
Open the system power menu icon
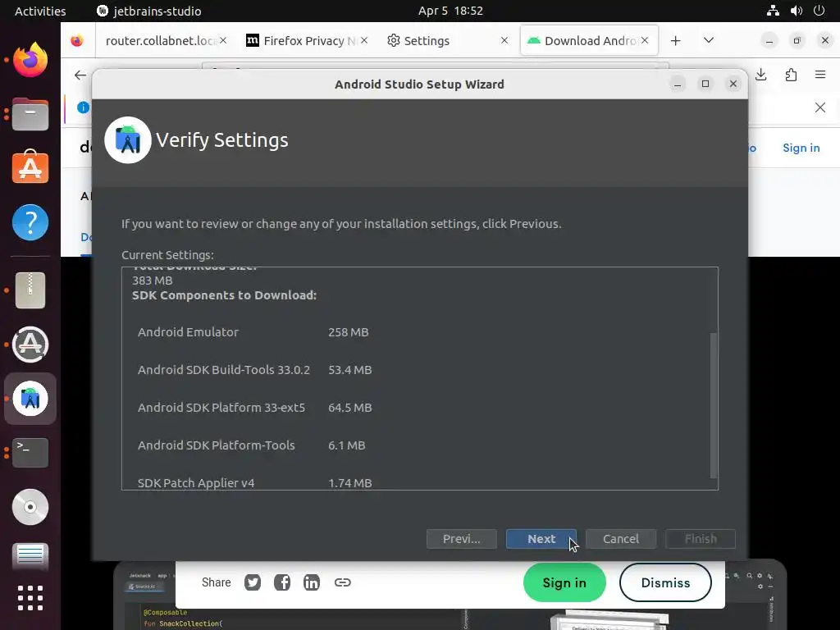pyautogui.click(x=819, y=11)
